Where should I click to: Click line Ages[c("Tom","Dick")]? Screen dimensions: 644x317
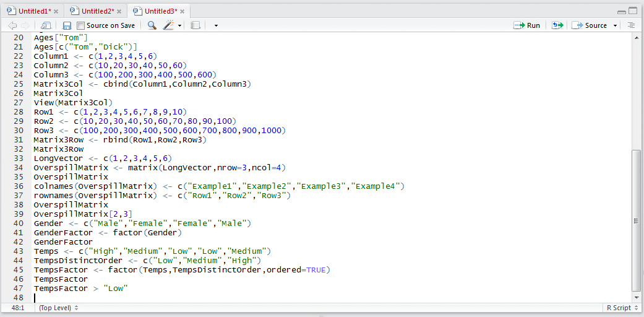(x=85, y=47)
